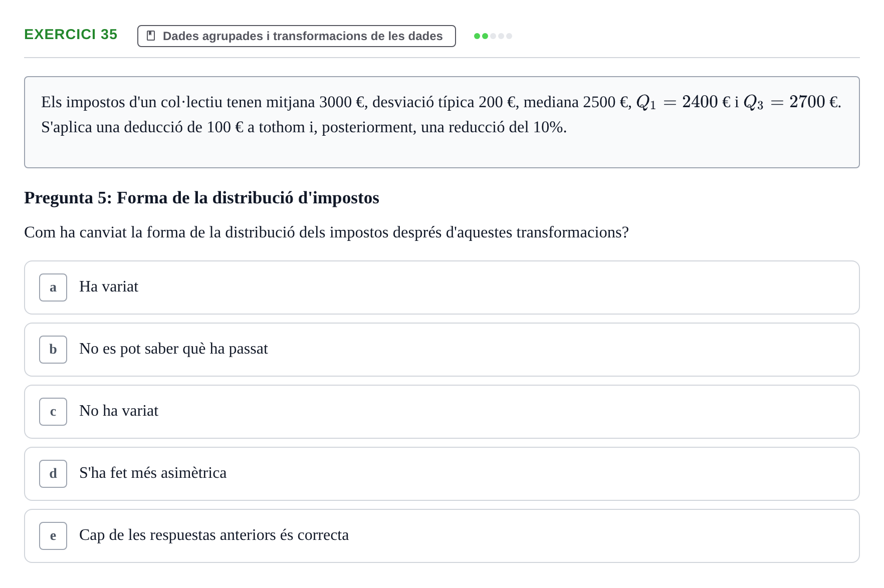This screenshot has height=588, width=884.
Task: Pick answer c 'No ha variat'
Action: click(x=441, y=412)
